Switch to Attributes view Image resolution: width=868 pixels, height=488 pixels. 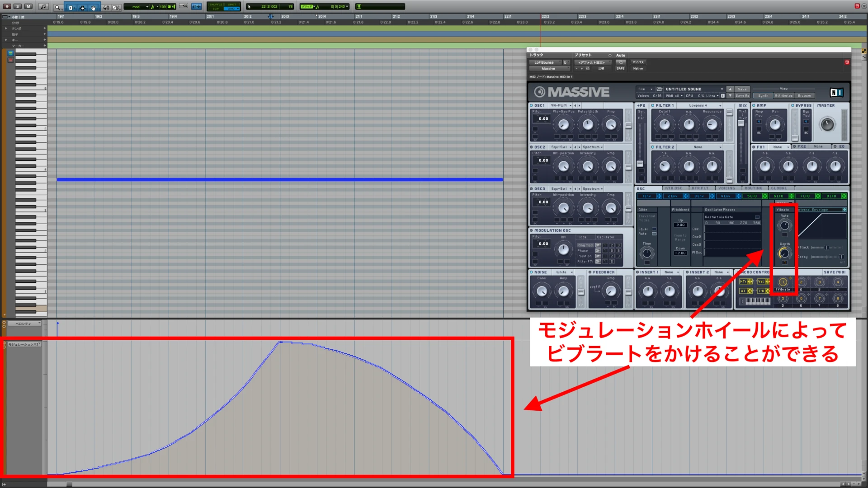(x=783, y=96)
